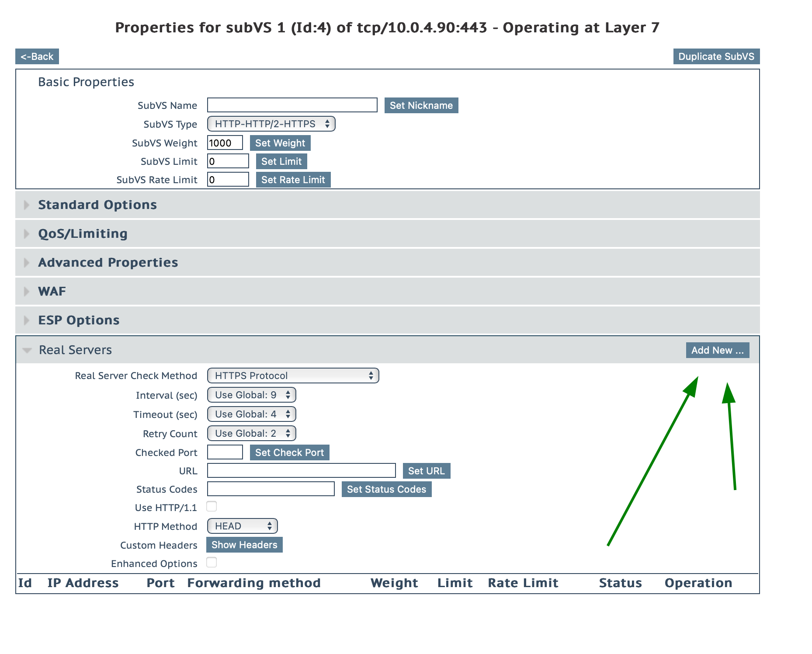Focus the health check URL field
Viewport: 812px width, 654px height.
coord(301,471)
